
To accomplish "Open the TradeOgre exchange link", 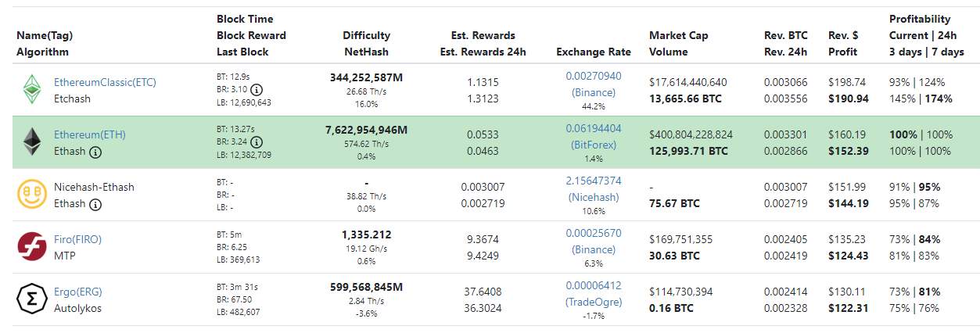I will [x=594, y=302].
